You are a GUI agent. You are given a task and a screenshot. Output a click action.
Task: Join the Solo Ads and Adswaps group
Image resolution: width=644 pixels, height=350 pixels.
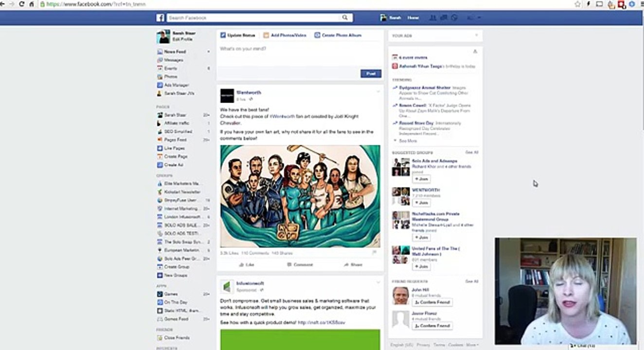pos(421,179)
